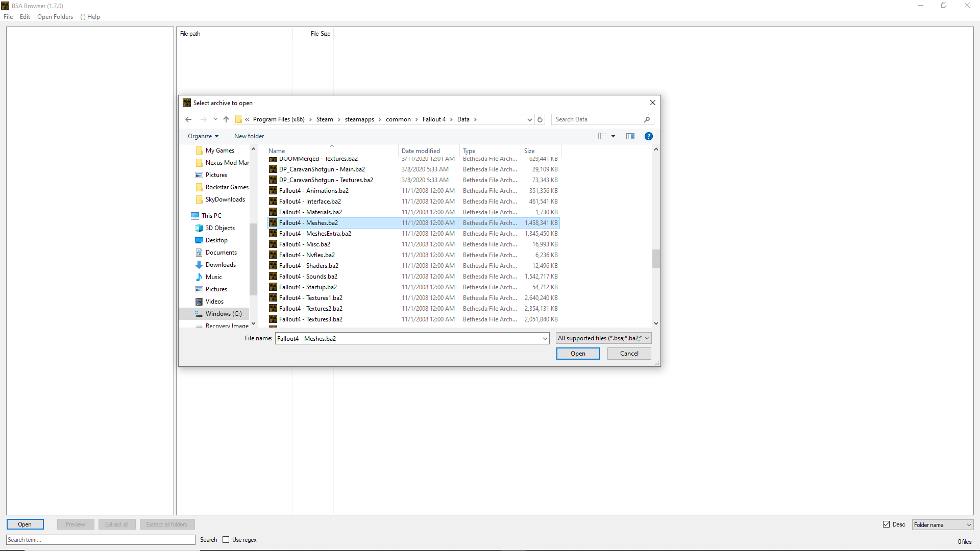This screenshot has height=551, width=980.
Task: Open the Edit menu
Action: (x=25, y=17)
